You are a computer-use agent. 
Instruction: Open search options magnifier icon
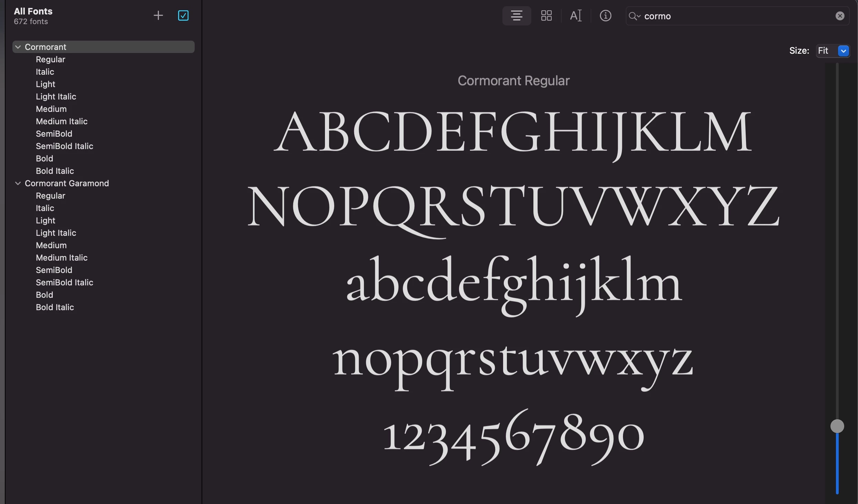(634, 16)
